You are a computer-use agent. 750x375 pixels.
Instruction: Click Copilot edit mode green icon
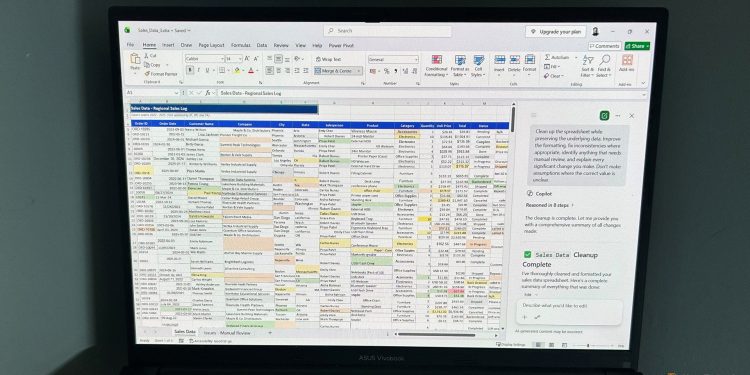(604, 116)
